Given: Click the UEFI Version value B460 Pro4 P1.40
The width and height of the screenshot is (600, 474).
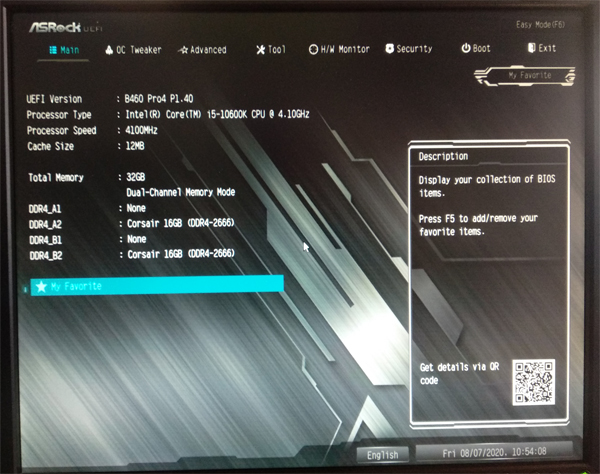Looking at the screenshot, I should pos(159,99).
